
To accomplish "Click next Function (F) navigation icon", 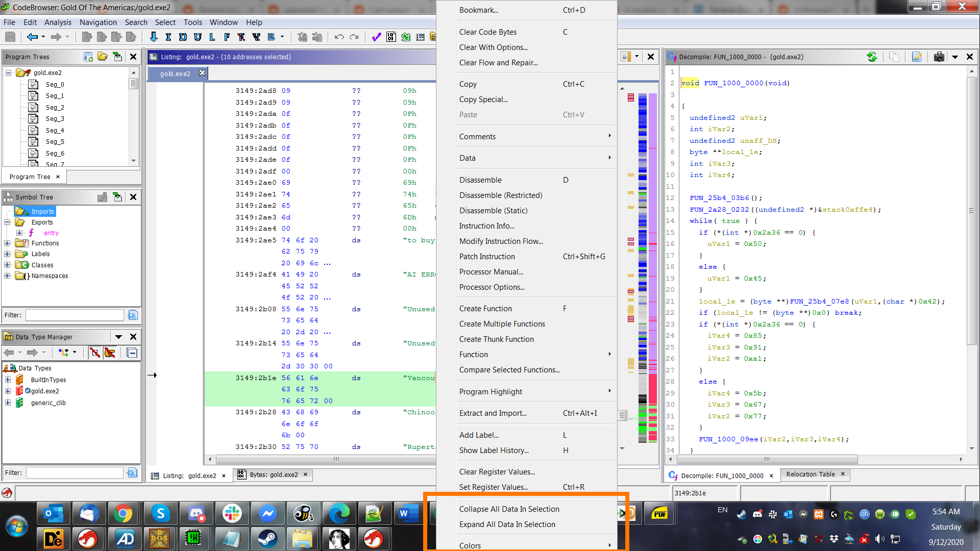I will coord(227,37).
